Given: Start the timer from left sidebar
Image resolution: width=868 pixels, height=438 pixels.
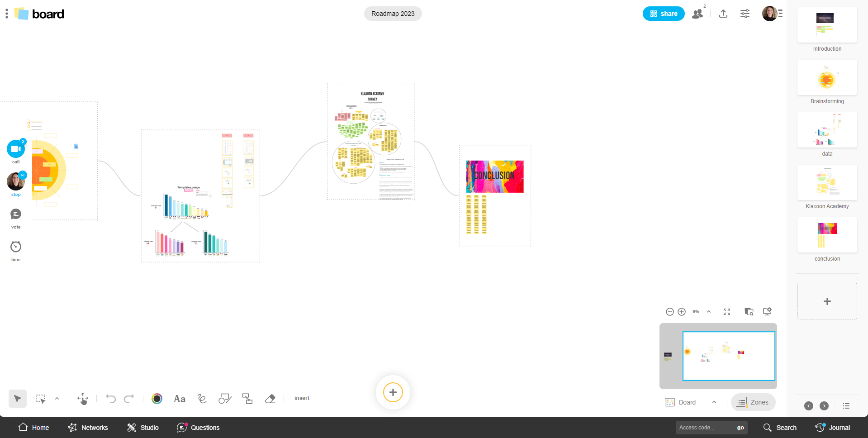Looking at the screenshot, I should click(x=16, y=247).
